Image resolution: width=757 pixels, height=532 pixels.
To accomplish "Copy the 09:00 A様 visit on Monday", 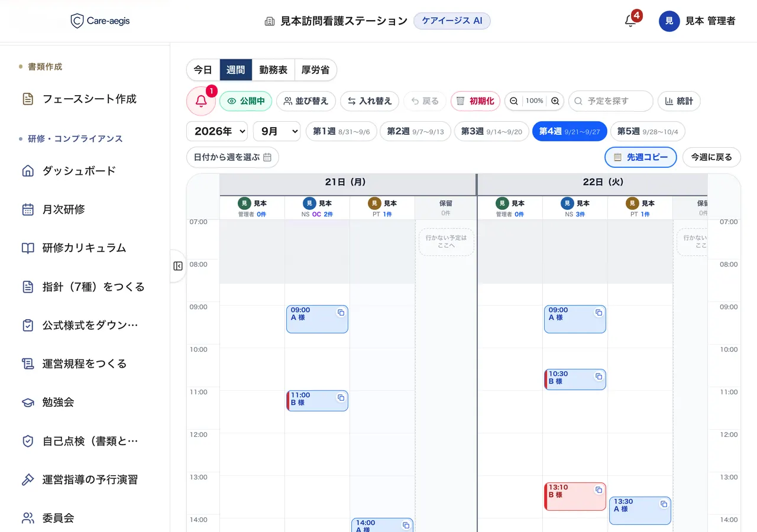I will [x=341, y=313].
